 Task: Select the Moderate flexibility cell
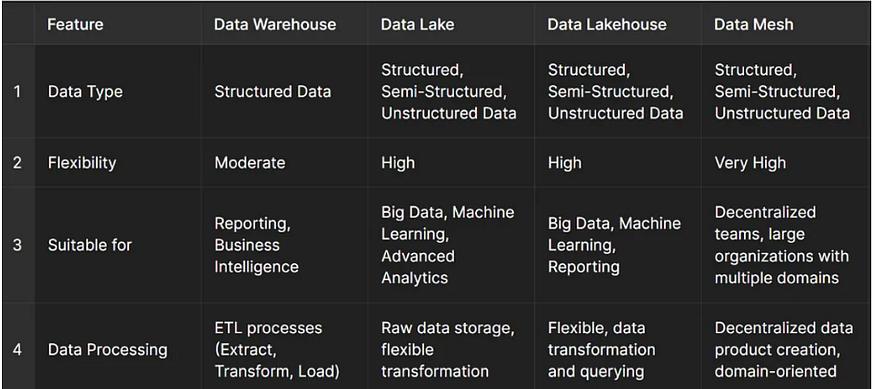[249, 163]
